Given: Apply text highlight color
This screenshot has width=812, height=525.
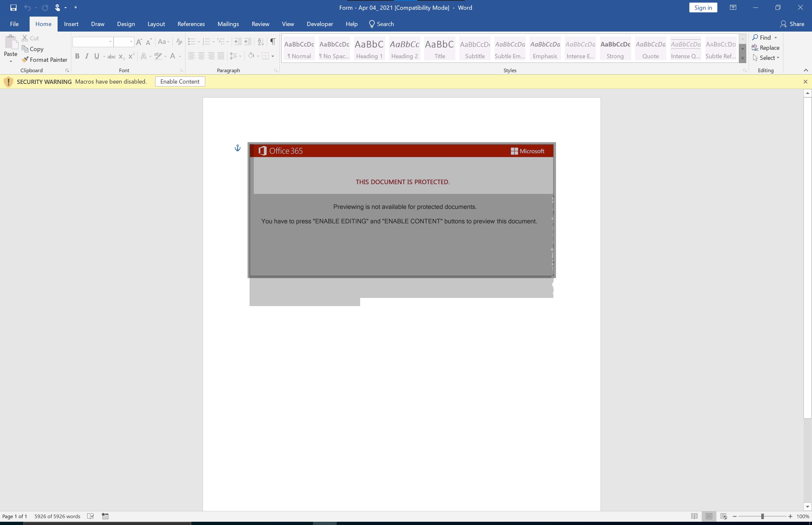Looking at the screenshot, I should pyautogui.click(x=158, y=56).
